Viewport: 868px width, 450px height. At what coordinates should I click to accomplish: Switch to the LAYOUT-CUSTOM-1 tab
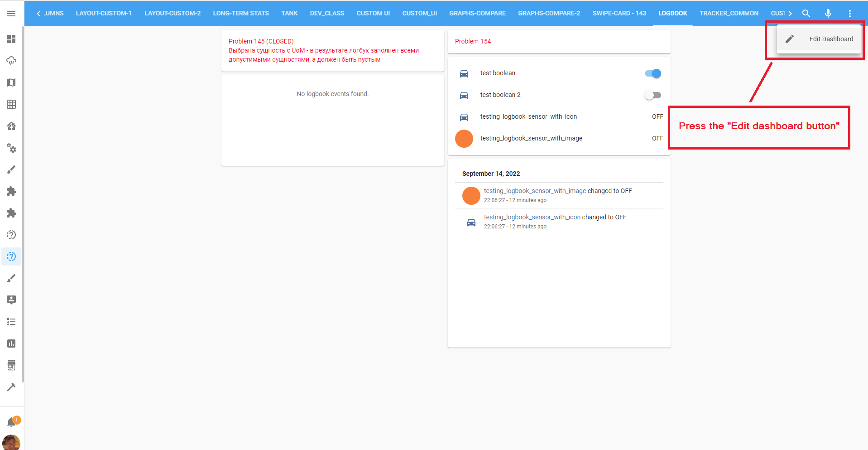(104, 13)
